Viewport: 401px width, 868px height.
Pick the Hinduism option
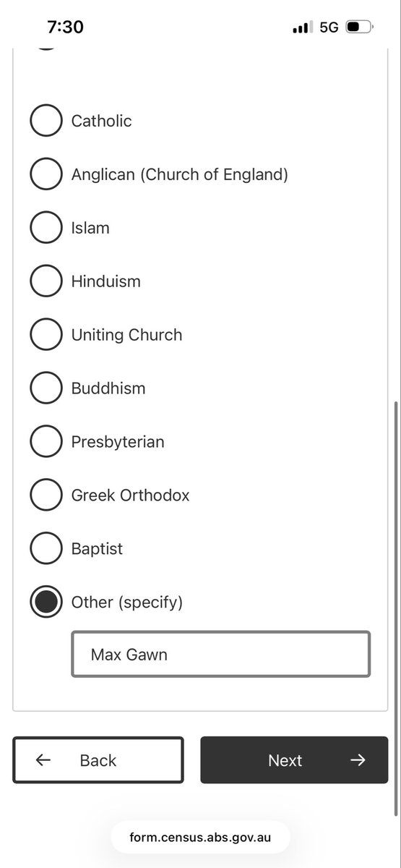[x=46, y=281]
